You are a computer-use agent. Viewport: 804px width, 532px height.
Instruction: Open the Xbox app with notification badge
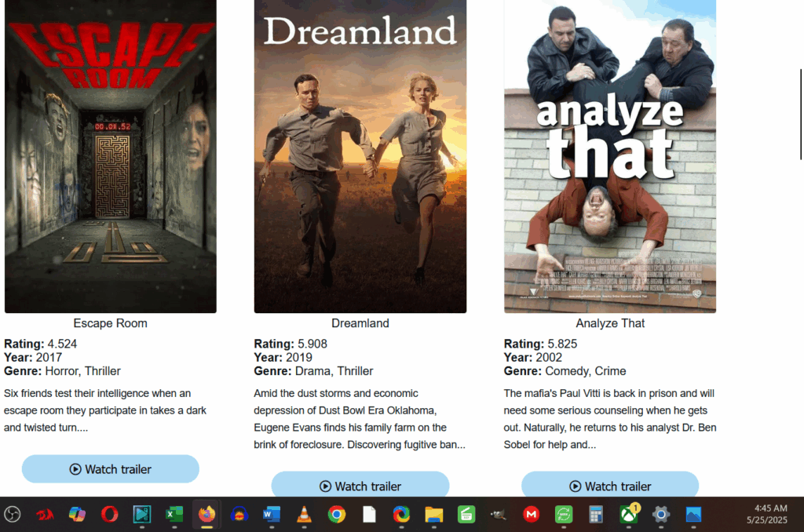coord(629,514)
